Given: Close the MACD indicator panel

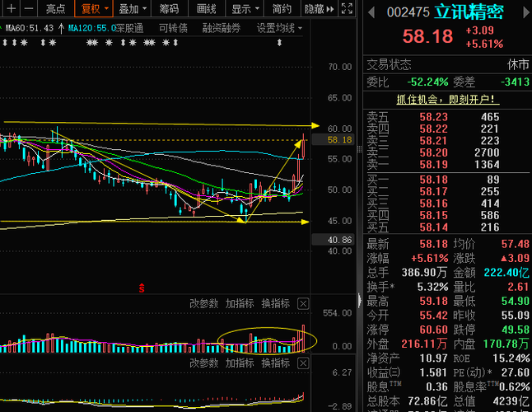Looking at the screenshot, I should [303, 363].
